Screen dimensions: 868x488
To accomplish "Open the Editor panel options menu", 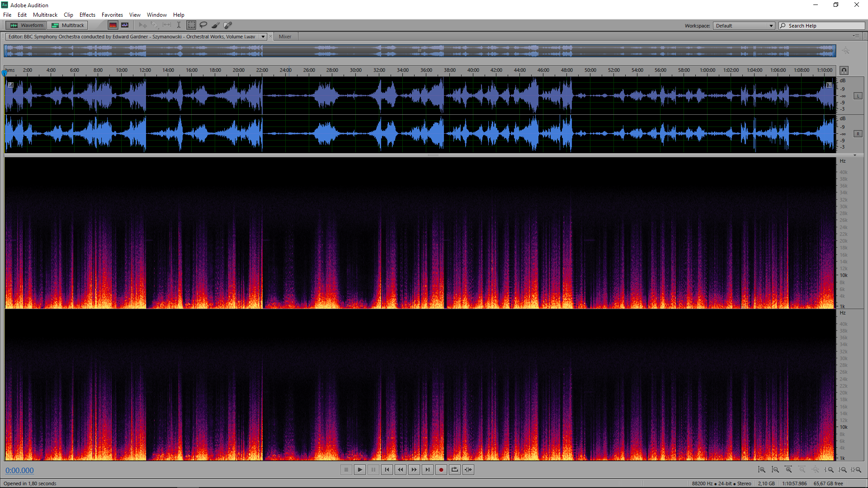I will pos(856,36).
